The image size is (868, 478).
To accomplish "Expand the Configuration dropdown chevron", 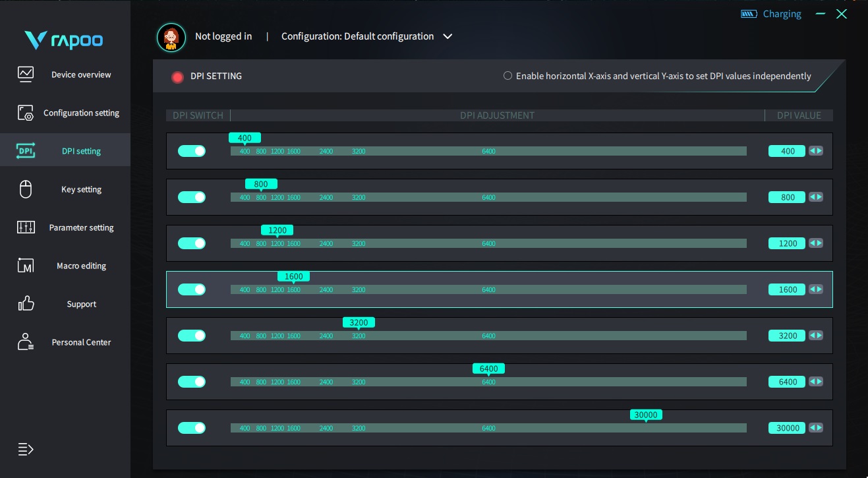I will pyautogui.click(x=448, y=37).
